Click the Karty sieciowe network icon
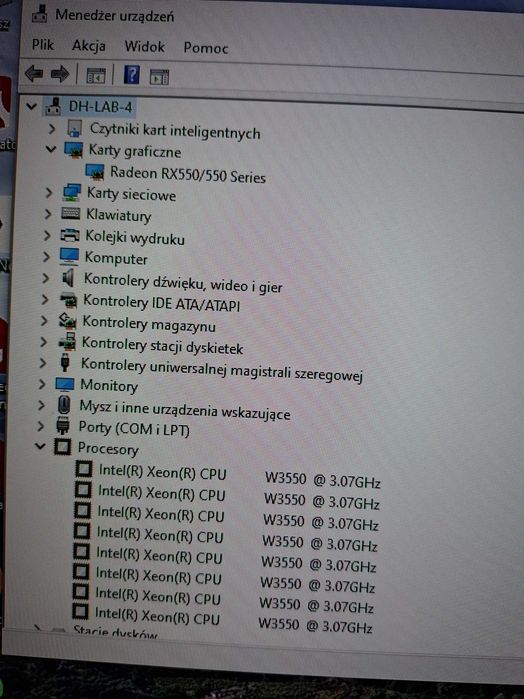The height and width of the screenshot is (699, 524). pyautogui.click(x=72, y=193)
